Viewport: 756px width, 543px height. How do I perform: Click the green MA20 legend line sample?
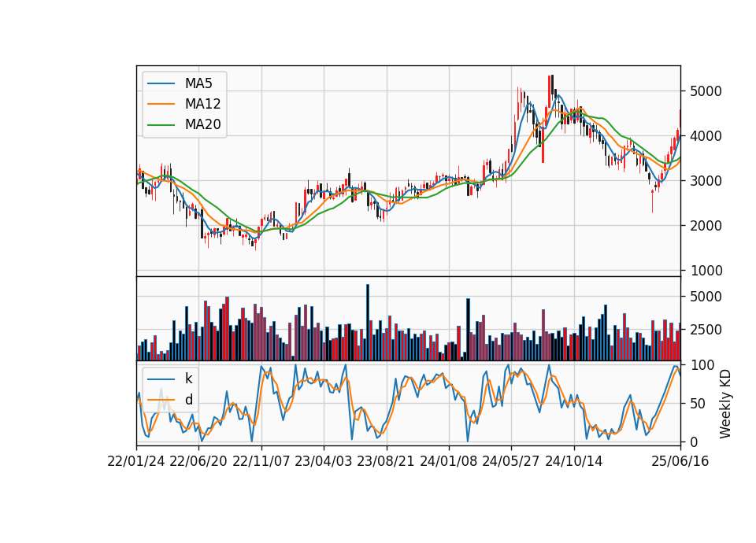161,124
